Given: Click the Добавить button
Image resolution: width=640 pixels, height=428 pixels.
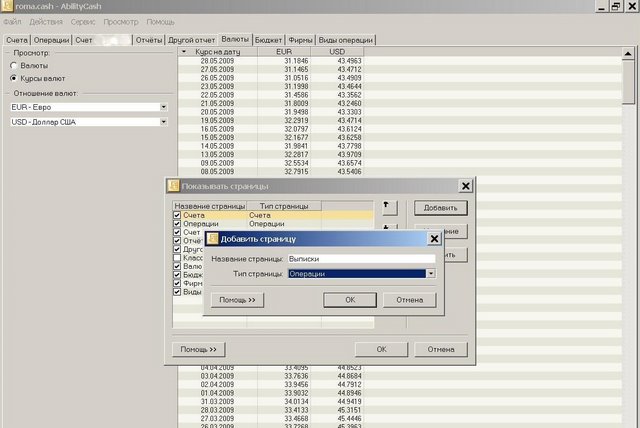Looking at the screenshot, I should coord(440,208).
